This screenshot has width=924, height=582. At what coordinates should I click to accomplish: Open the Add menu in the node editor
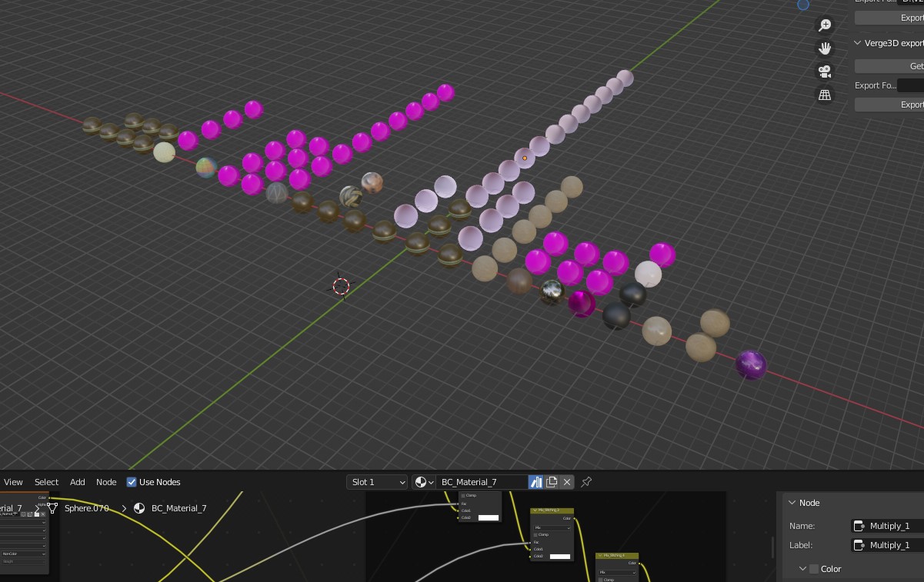[78, 482]
